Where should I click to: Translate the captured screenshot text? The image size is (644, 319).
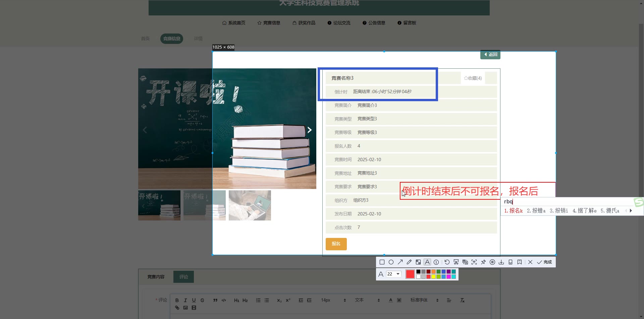click(465, 262)
